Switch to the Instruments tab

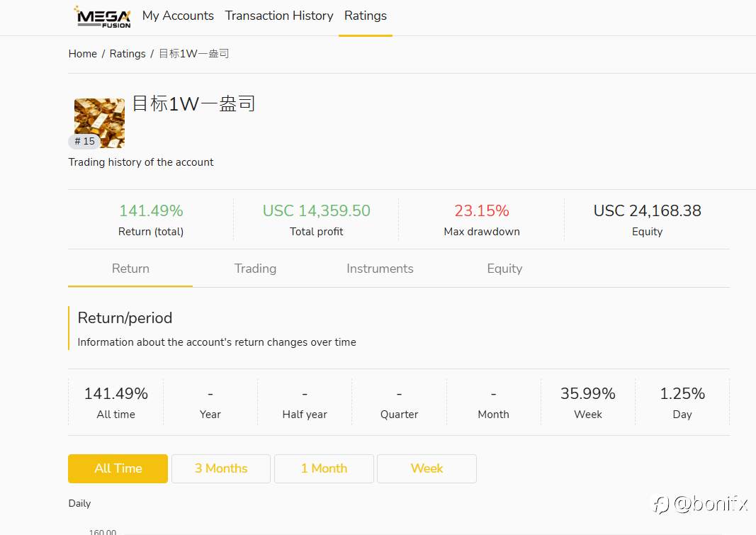[x=380, y=269]
